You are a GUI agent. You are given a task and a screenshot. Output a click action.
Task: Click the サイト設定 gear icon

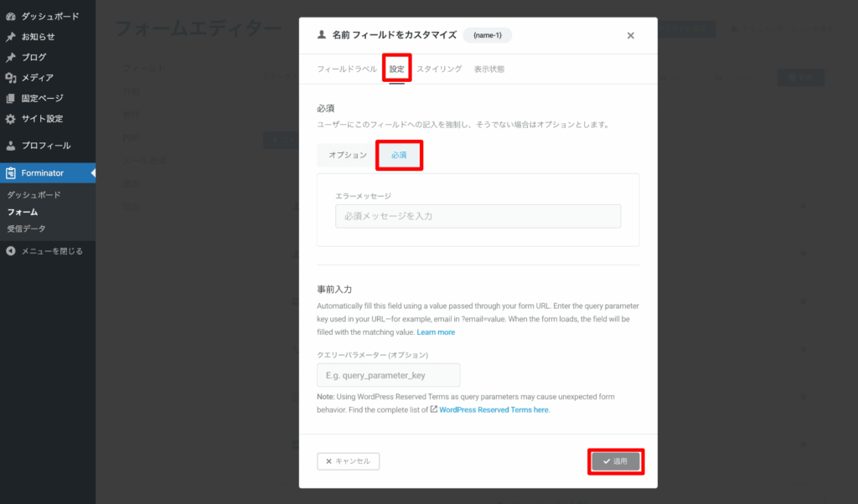coord(10,119)
